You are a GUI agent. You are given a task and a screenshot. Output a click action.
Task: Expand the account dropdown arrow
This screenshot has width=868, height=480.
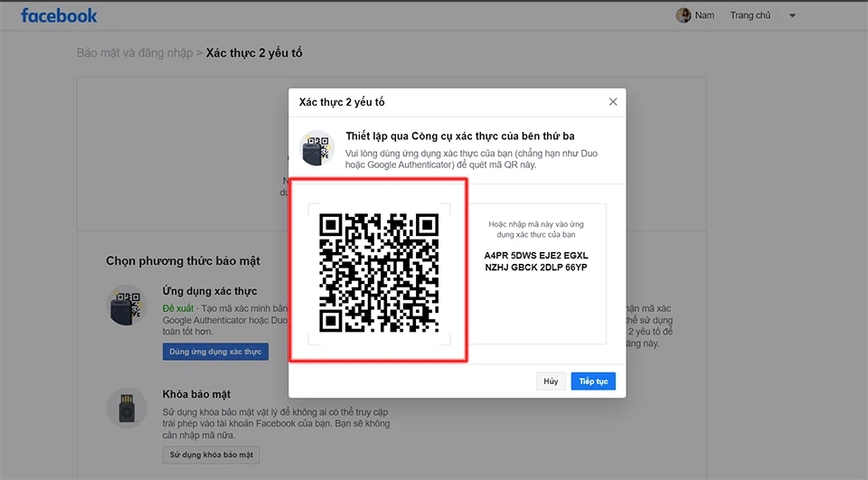(x=792, y=15)
